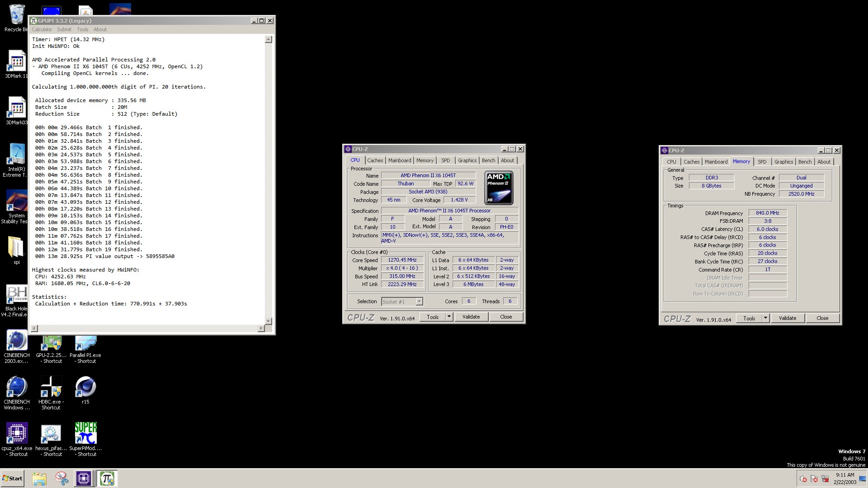This screenshot has height=488, width=868.
Task: Open Snipping Tool from taskbar
Action: pos(61,479)
